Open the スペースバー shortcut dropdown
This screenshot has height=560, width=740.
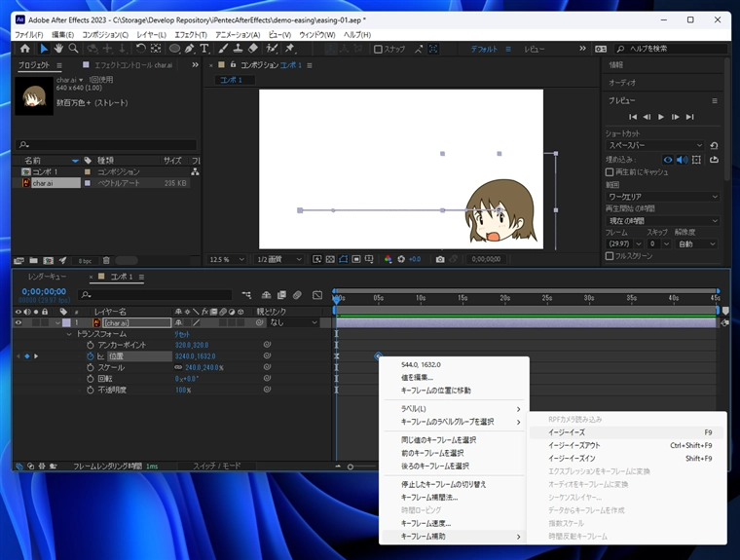tap(655, 145)
